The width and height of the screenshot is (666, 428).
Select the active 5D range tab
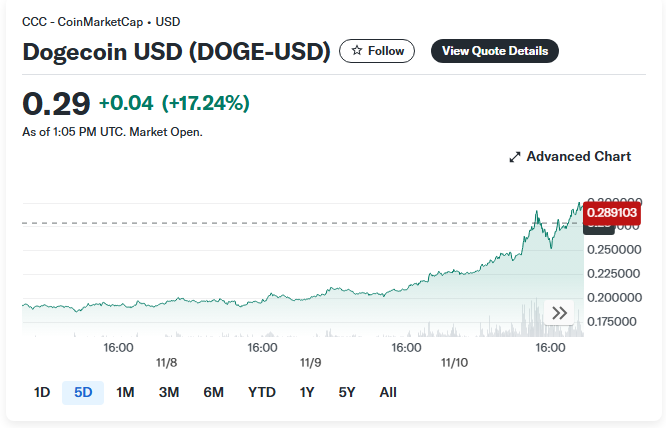click(x=83, y=393)
